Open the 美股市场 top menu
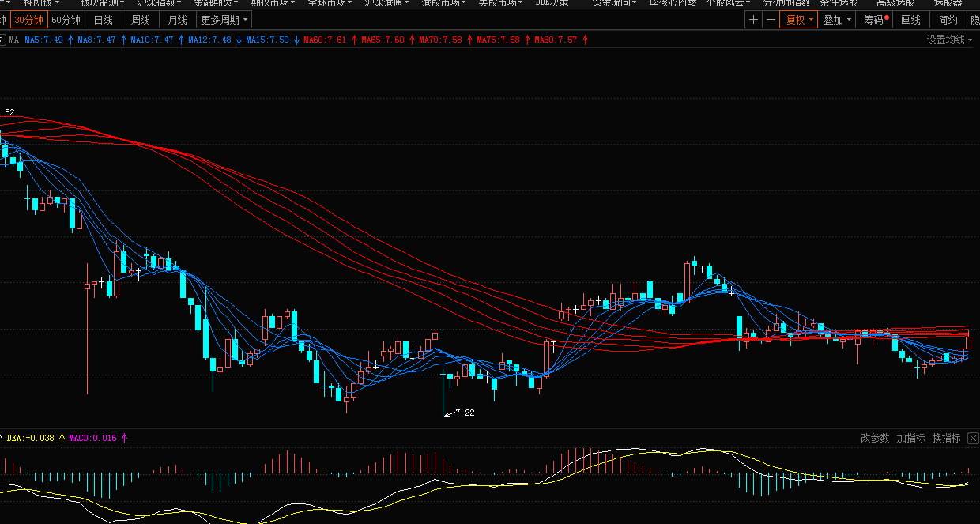 [x=500, y=3]
